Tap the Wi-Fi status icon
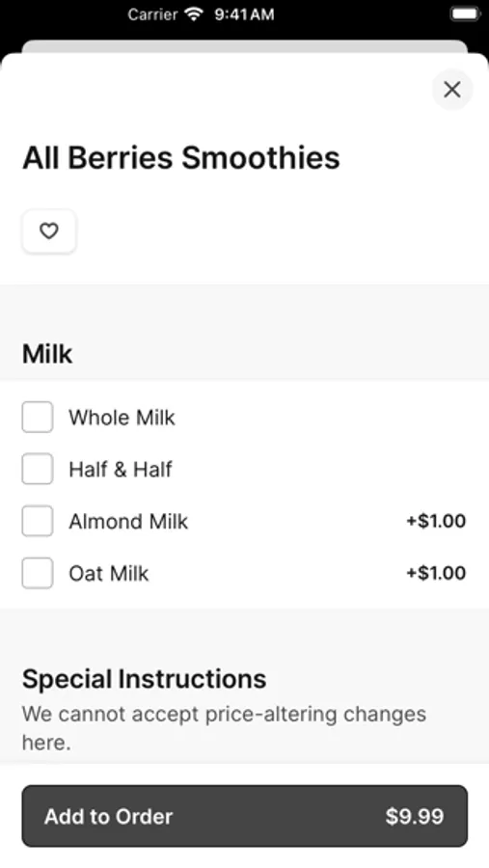The height and width of the screenshot is (868, 489). (x=194, y=14)
